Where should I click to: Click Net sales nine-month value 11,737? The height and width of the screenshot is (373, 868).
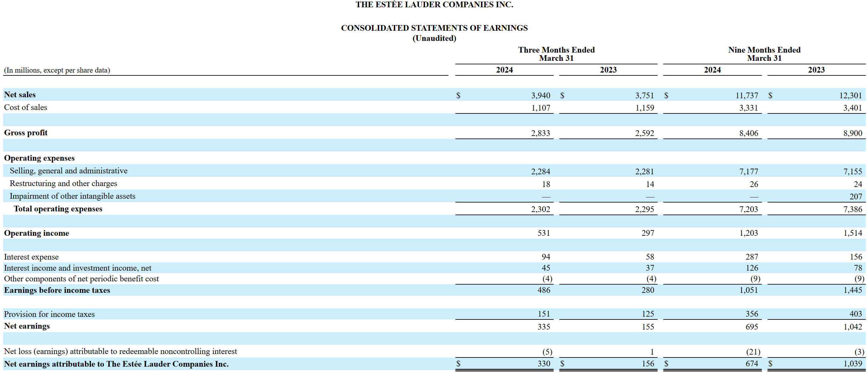(x=747, y=96)
